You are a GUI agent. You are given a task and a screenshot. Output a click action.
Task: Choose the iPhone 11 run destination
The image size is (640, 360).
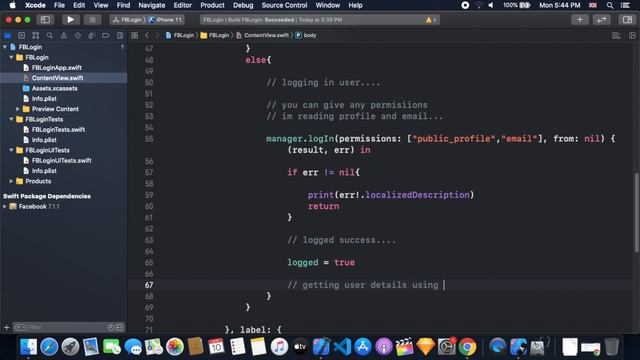166,20
